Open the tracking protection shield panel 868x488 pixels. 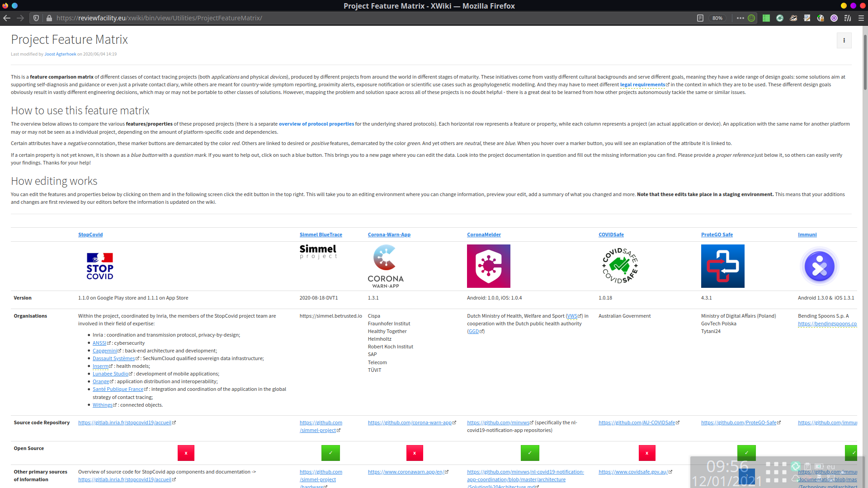(36, 18)
